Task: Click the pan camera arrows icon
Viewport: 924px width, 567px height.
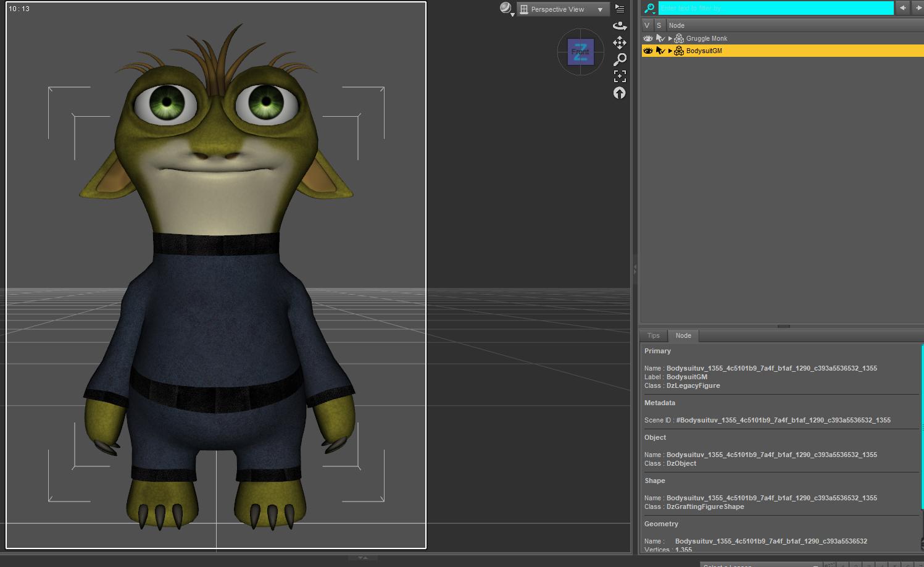Action: 620,43
